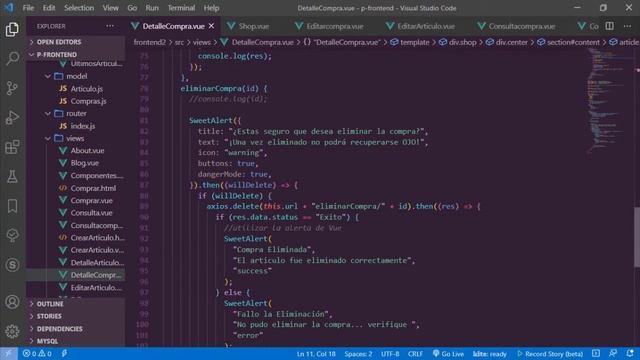
Task: Open the Run menu
Action: point(152,8)
